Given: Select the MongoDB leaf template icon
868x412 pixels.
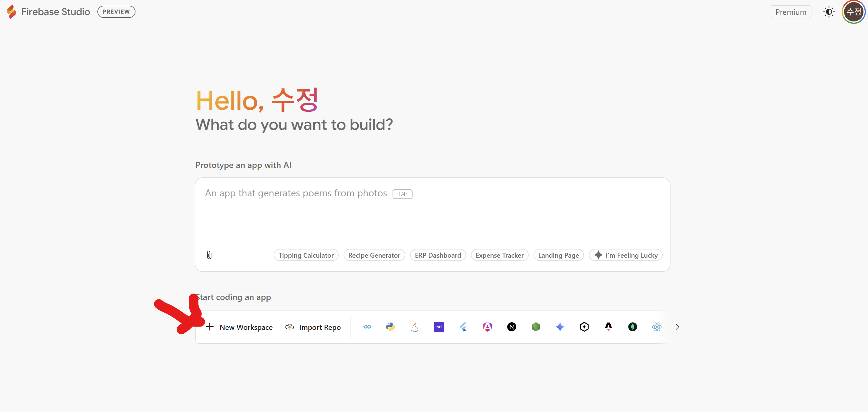Looking at the screenshot, I should (x=632, y=327).
